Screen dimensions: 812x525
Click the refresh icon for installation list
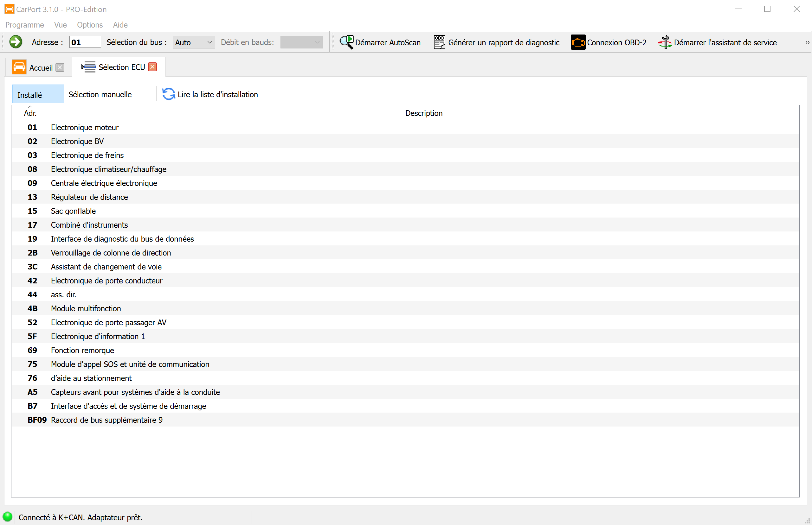pyautogui.click(x=168, y=94)
